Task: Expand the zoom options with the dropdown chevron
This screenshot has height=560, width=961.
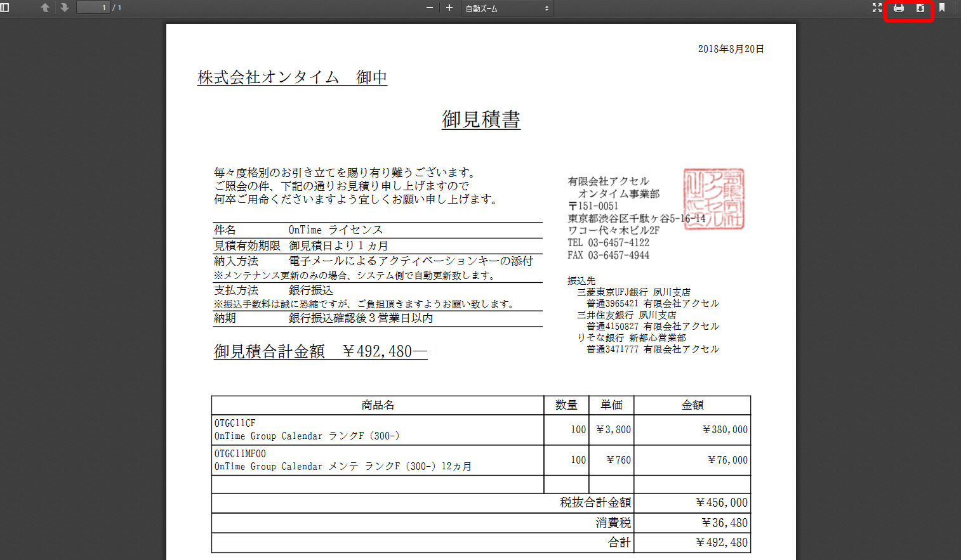Action: 545,8
